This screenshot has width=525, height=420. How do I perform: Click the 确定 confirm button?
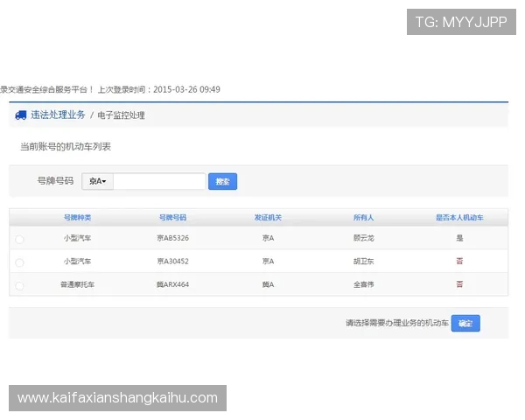click(x=465, y=323)
